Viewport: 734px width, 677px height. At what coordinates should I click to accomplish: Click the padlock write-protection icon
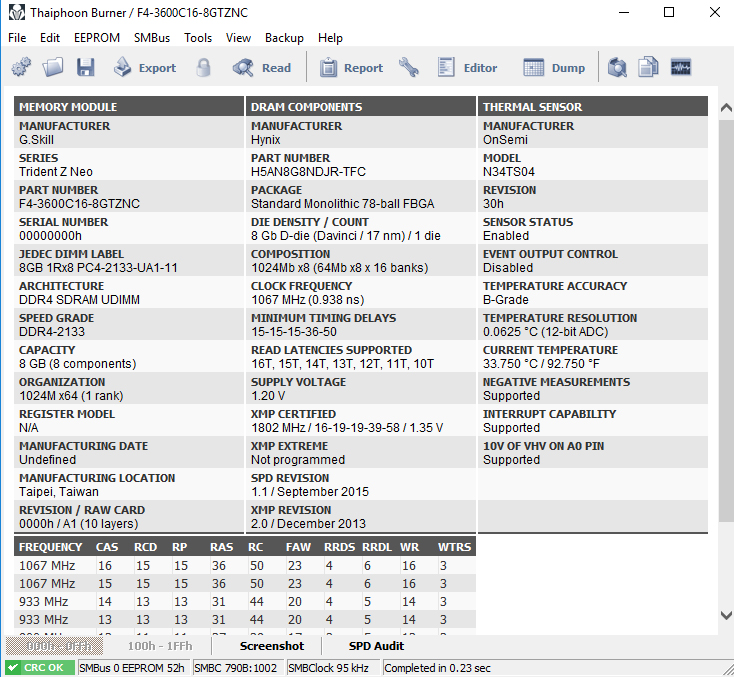(x=203, y=67)
